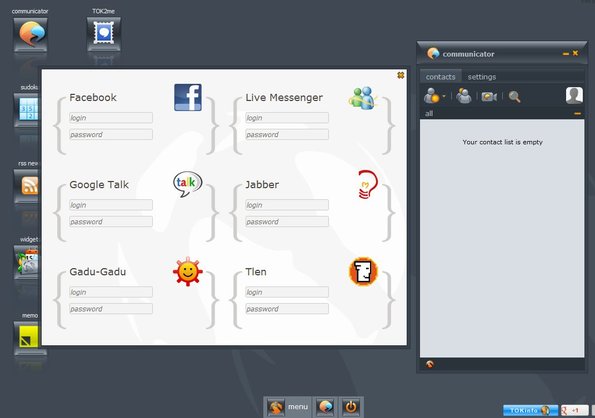The width and height of the screenshot is (595, 418).
Task: Open the menu button in bottom bar
Action: (288, 407)
